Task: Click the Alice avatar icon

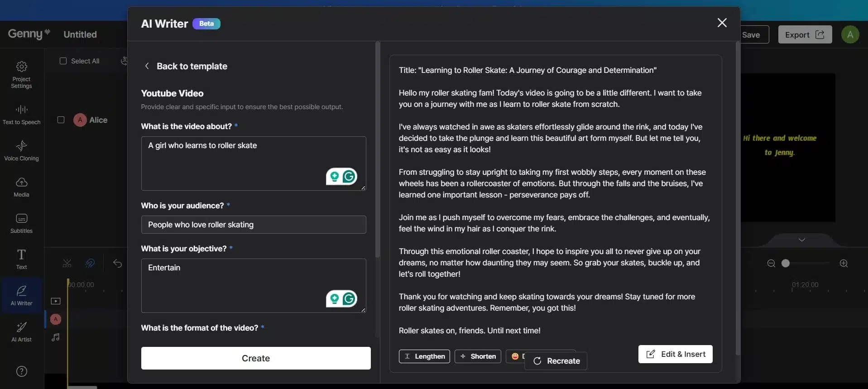Action: (80, 120)
